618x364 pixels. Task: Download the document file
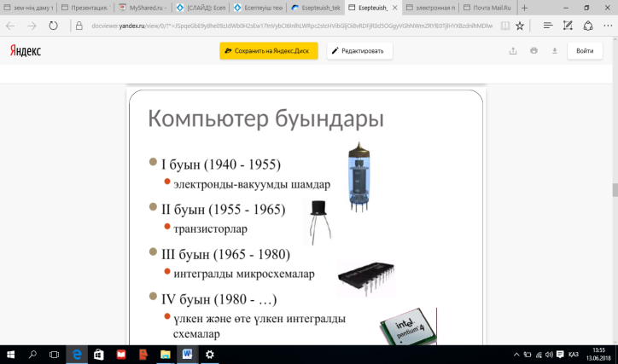coord(555,51)
